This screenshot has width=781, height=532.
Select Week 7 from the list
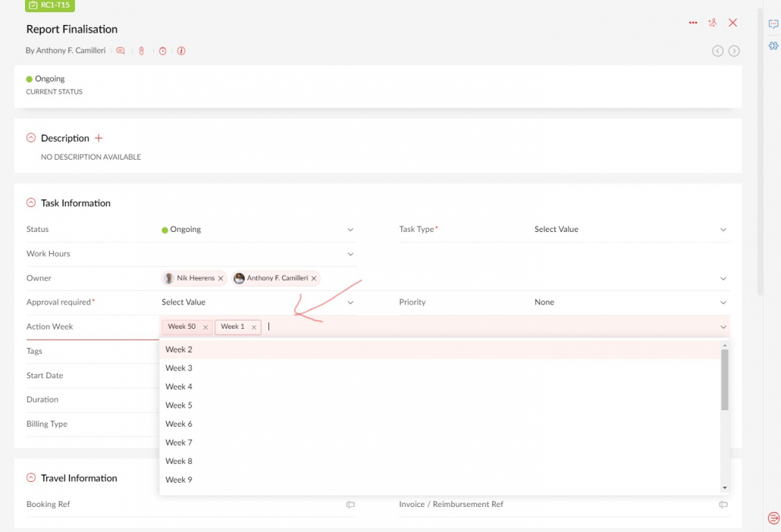click(x=440, y=443)
